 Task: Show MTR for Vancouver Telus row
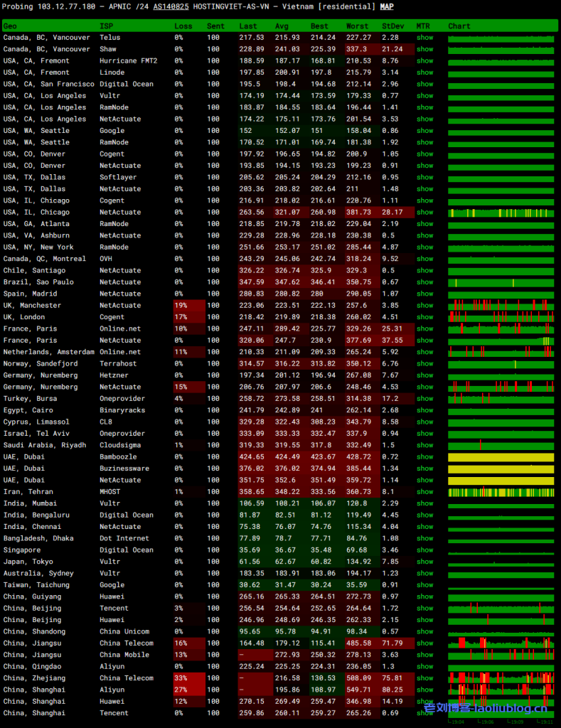click(424, 38)
